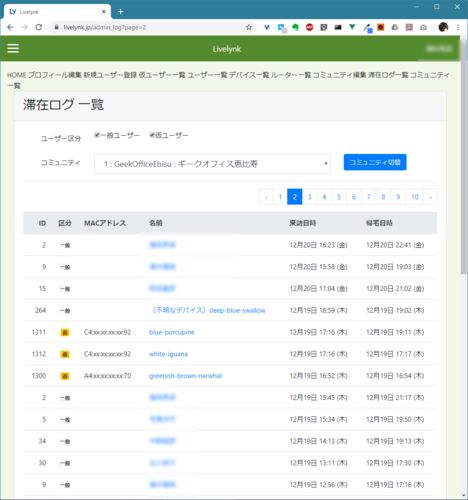Click the コミュニティ切替 button
Viewport: 468px width, 500px height.
click(x=375, y=162)
